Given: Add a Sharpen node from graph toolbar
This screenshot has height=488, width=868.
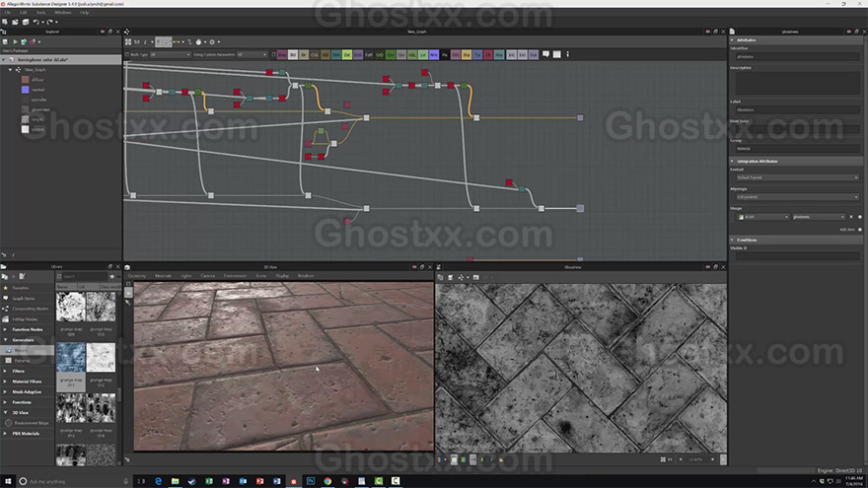Looking at the screenshot, I should [x=467, y=55].
